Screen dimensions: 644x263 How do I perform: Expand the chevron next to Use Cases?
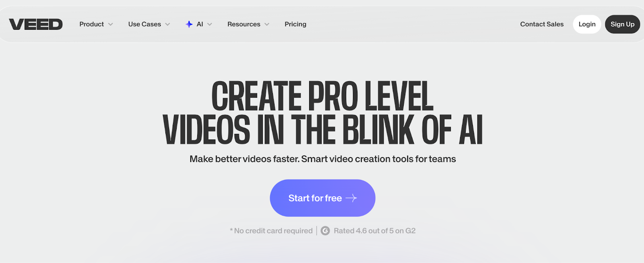(x=168, y=25)
